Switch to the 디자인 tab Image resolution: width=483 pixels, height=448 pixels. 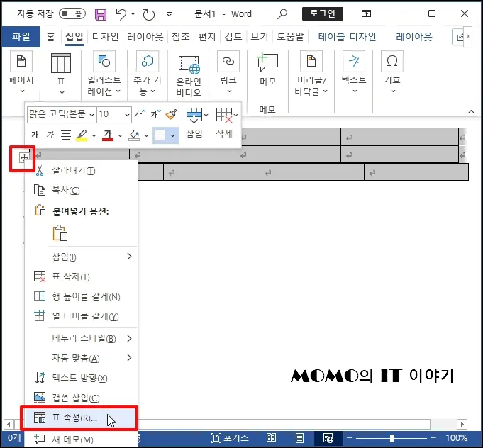(106, 37)
